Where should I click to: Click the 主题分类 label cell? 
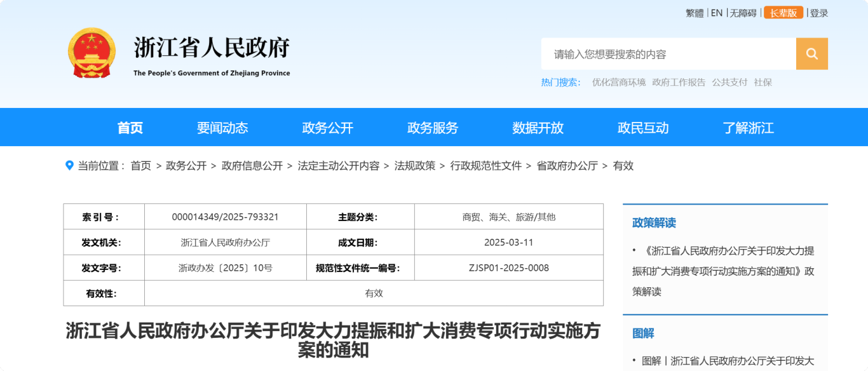tap(360, 217)
